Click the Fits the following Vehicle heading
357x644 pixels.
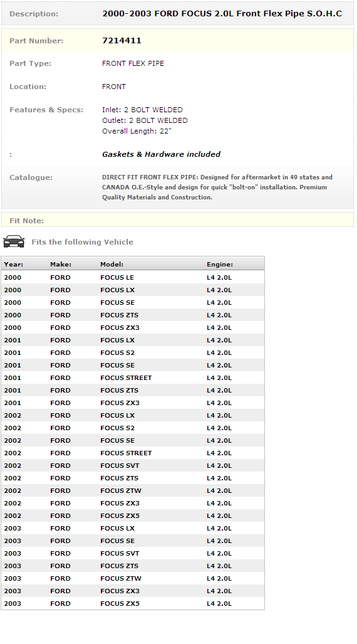pos(83,242)
